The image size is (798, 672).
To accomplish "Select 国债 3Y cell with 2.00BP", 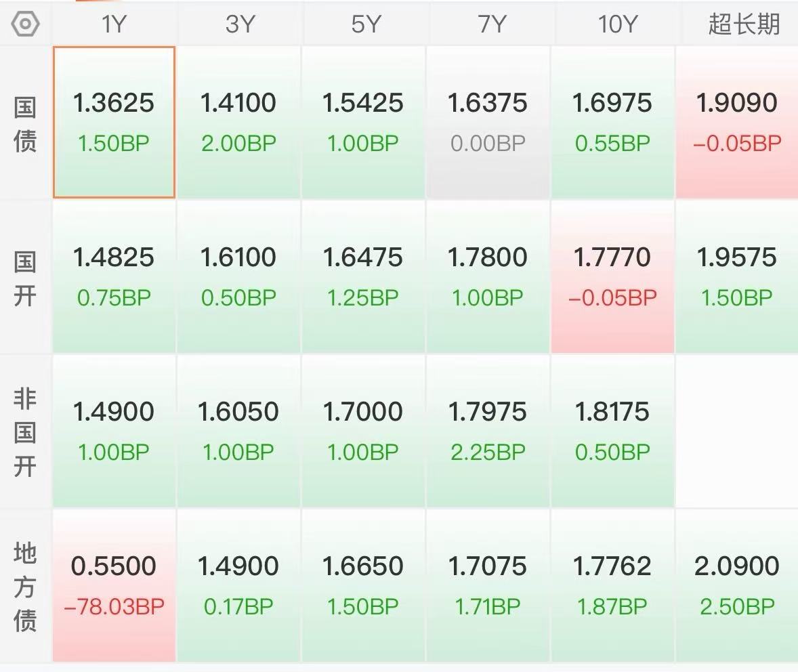I will [238, 122].
